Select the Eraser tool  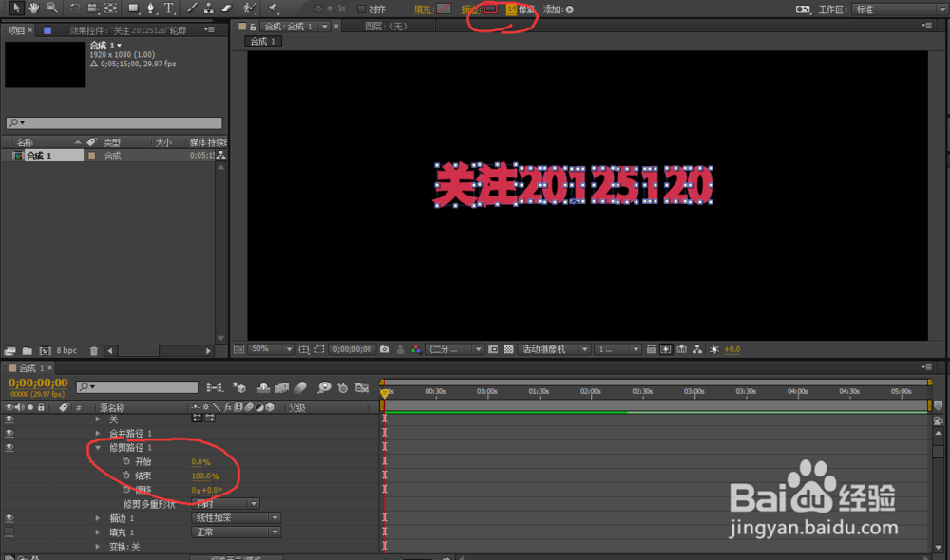[x=227, y=9]
